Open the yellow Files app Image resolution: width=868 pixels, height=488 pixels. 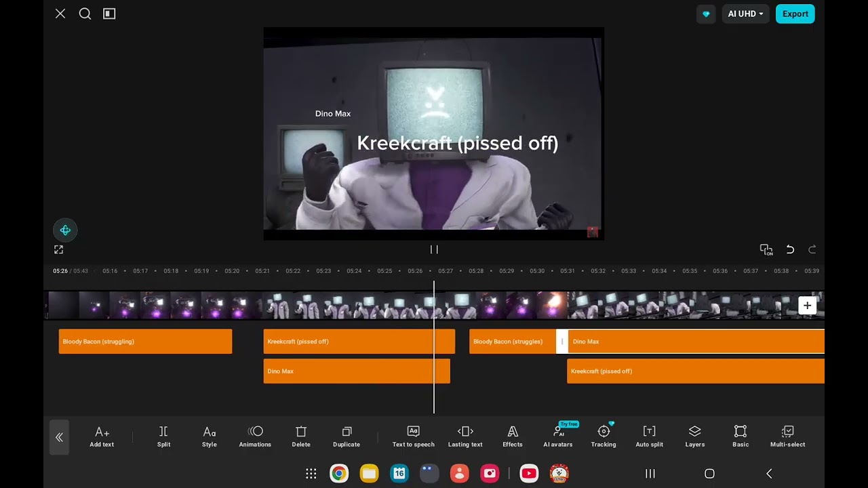coord(370,474)
